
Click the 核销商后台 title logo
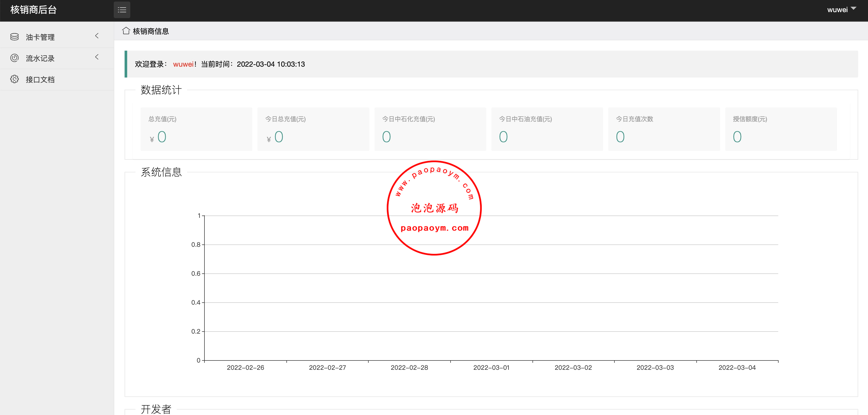[x=33, y=10]
